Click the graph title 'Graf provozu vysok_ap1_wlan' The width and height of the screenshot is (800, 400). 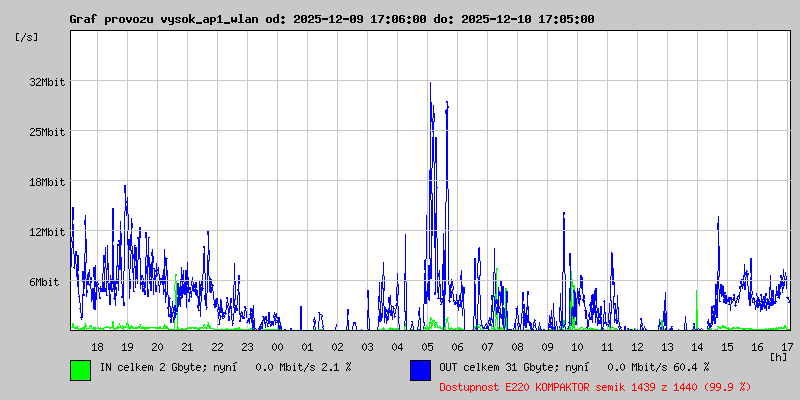coord(165,19)
